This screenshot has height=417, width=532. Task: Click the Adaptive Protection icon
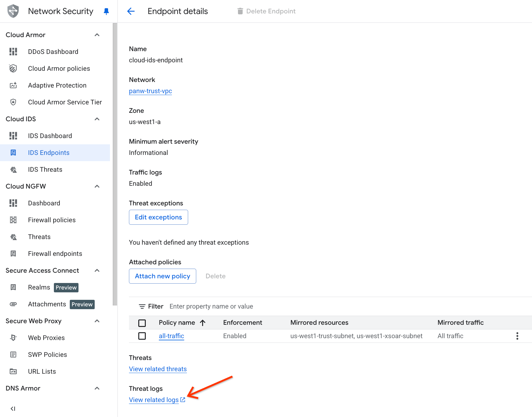pyautogui.click(x=13, y=85)
